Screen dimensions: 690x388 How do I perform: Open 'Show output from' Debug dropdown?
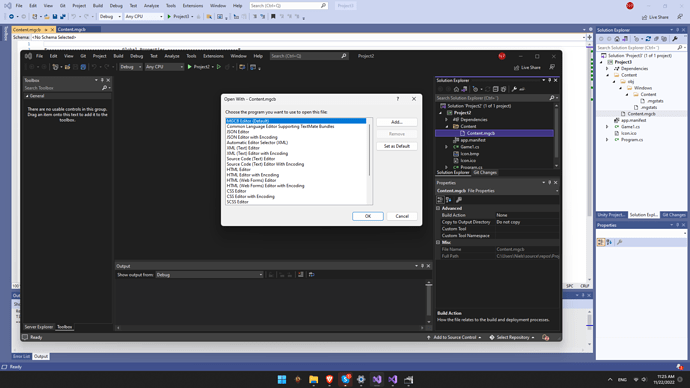point(209,275)
